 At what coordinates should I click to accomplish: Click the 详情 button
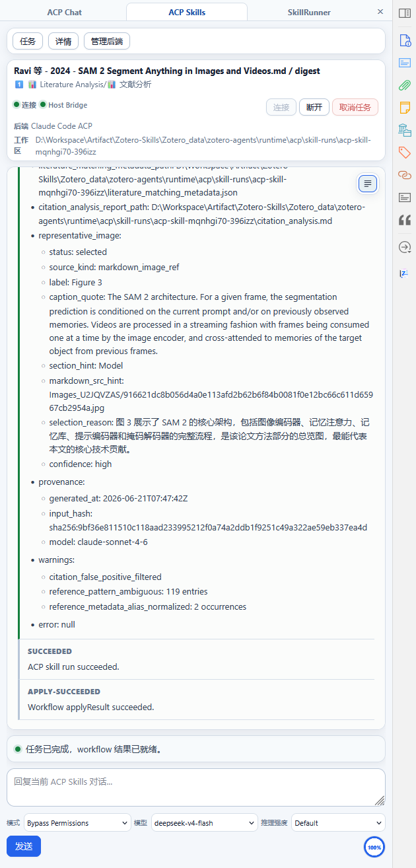click(x=63, y=41)
